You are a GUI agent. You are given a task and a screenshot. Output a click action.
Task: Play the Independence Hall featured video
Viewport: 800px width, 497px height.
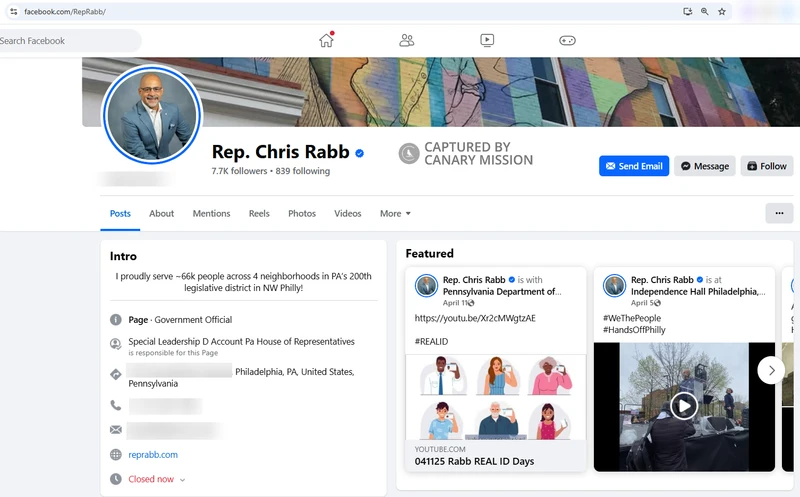[x=684, y=406]
